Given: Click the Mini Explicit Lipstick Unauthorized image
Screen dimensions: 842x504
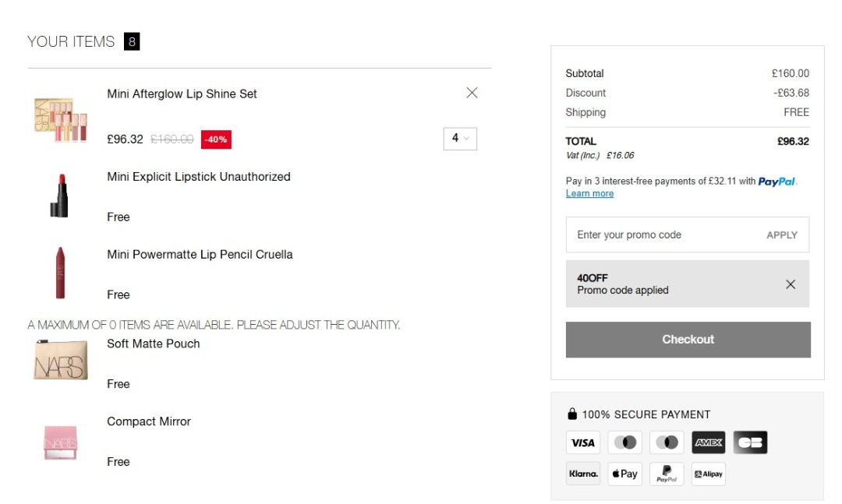Looking at the screenshot, I should pyautogui.click(x=60, y=195).
